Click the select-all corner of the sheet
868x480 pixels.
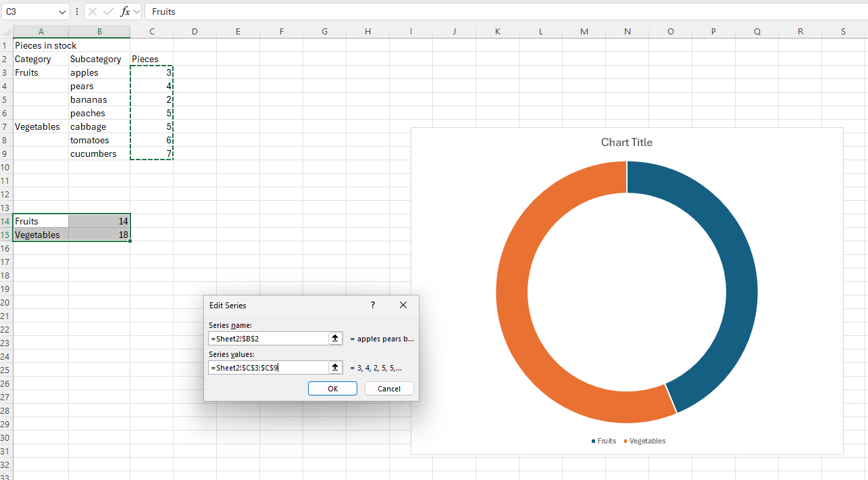point(6,32)
